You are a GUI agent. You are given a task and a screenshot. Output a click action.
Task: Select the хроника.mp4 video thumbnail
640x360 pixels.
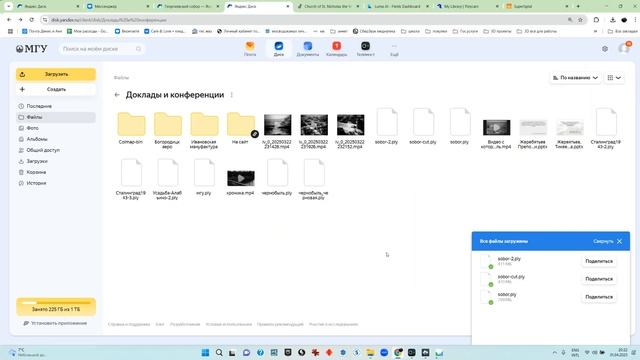241,178
